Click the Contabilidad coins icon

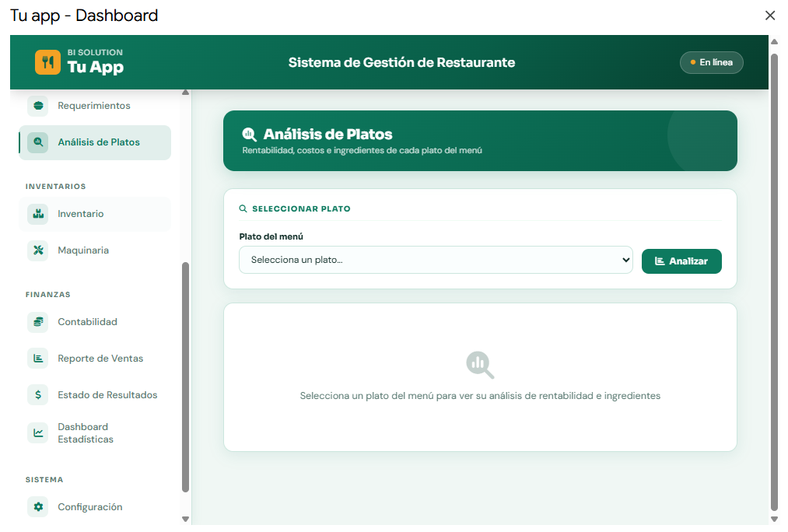[38, 322]
